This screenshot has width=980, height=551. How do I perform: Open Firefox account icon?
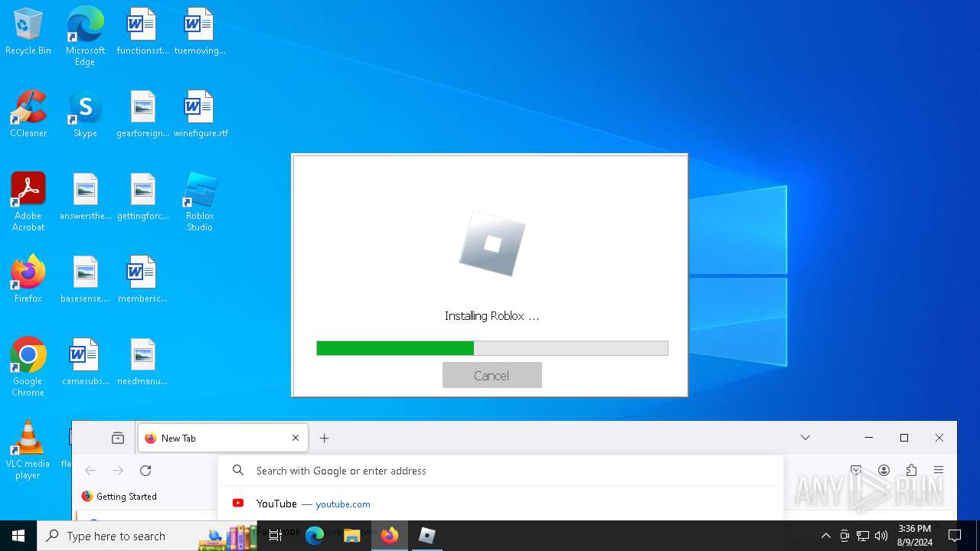click(x=884, y=470)
